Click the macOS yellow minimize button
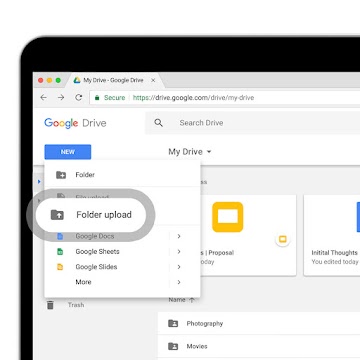360x360 pixels. tap(49, 80)
